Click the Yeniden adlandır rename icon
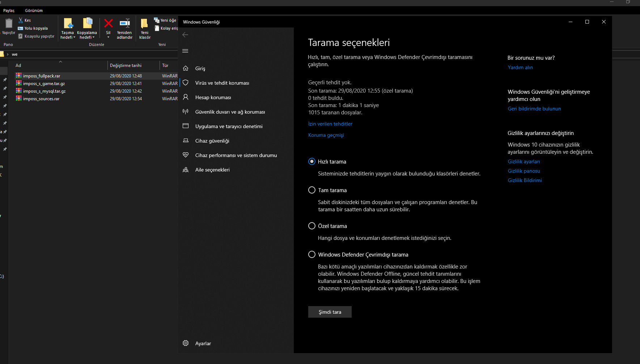 pos(124,24)
